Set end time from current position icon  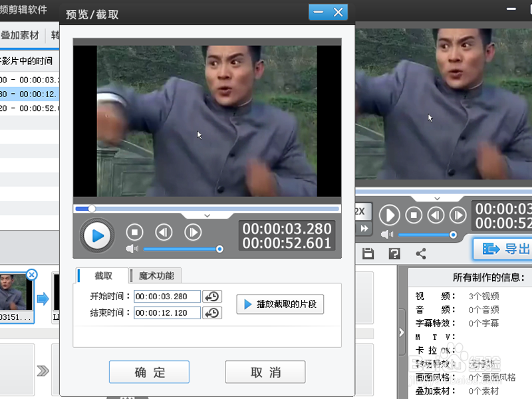click(x=212, y=313)
